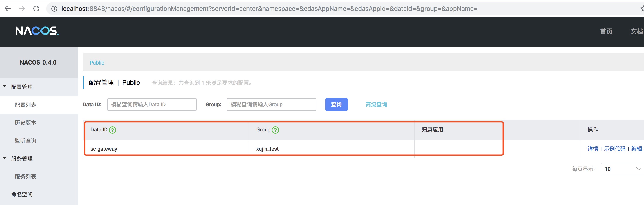Reload the page with refresh icon

(37, 9)
